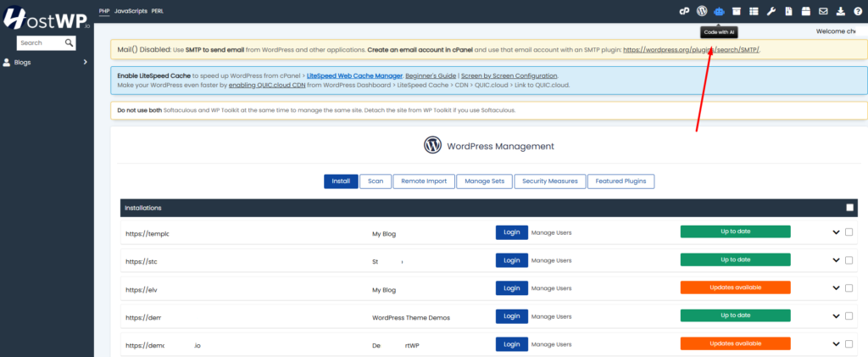Manage Users for https://demo .io row
Viewport: 868px width, 357px height.
click(x=551, y=344)
